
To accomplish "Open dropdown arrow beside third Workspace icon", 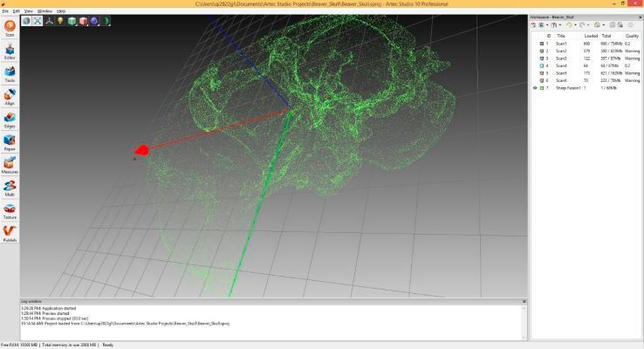I will tap(559, 25).
